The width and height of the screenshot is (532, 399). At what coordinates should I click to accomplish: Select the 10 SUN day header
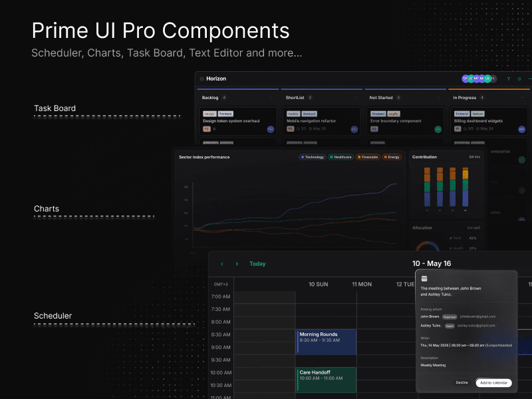tap(319, 285)
